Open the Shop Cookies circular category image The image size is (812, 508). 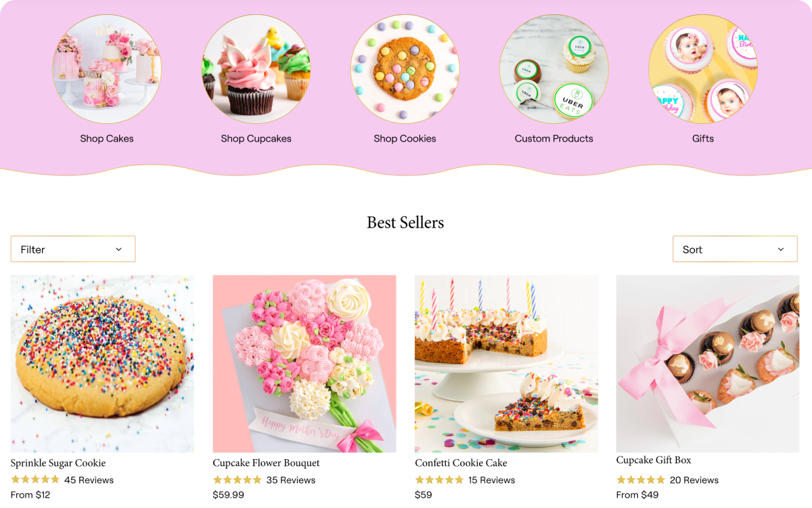click(x=405, y=69)
